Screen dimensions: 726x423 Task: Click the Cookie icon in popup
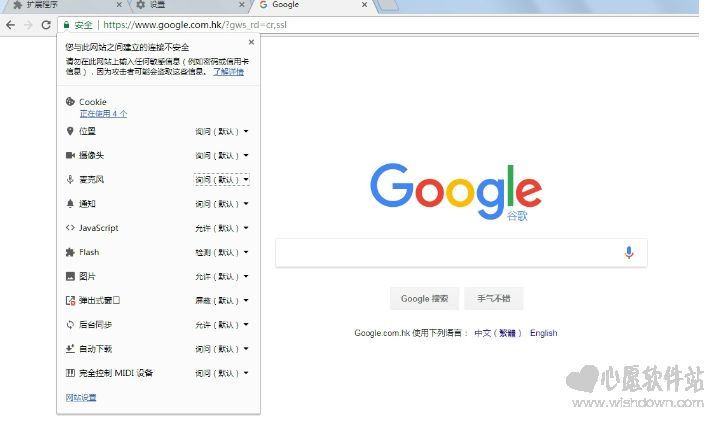point(70,101)
